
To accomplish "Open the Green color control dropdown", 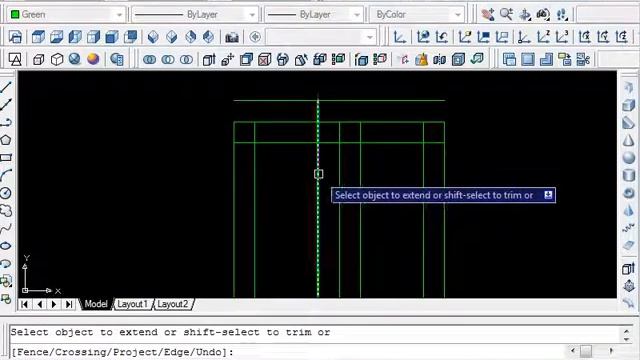I will 119,15.
